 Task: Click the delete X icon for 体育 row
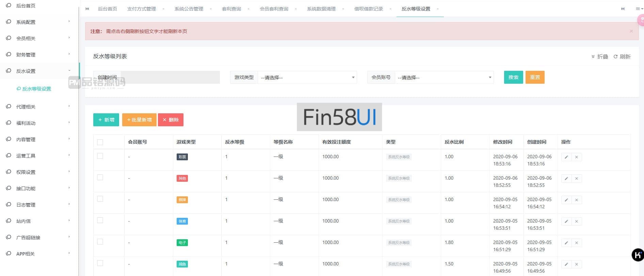pos(577,222)
